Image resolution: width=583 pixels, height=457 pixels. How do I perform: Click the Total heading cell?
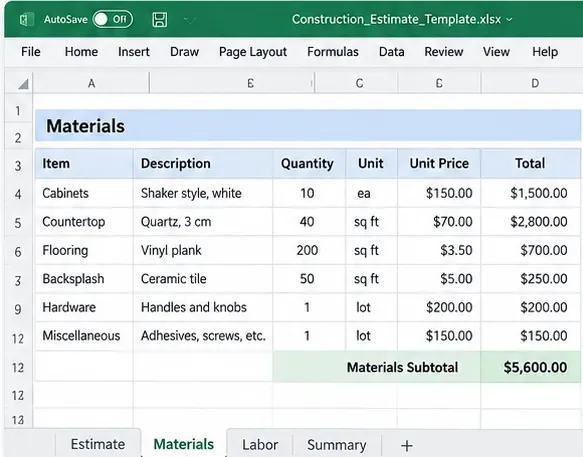[x=531, y=164]
